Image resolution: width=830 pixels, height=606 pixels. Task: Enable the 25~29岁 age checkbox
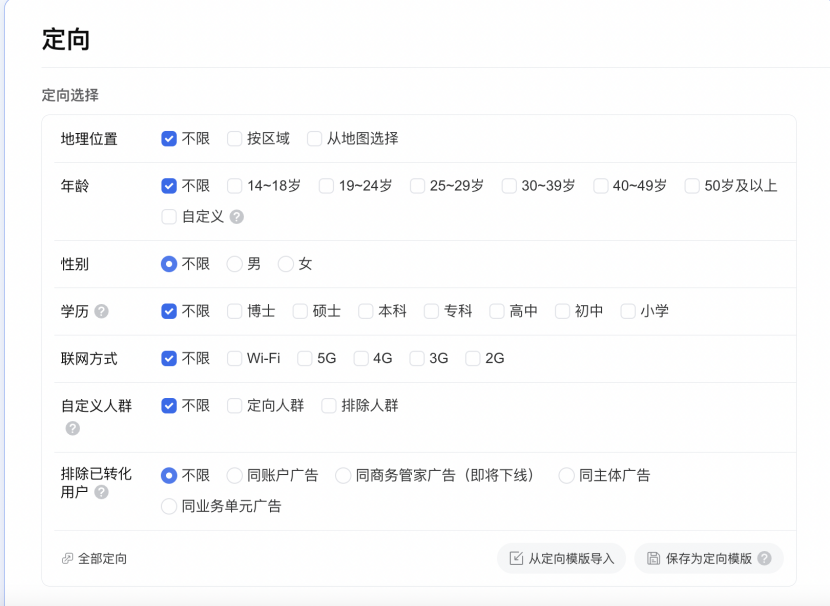point(417,186)
